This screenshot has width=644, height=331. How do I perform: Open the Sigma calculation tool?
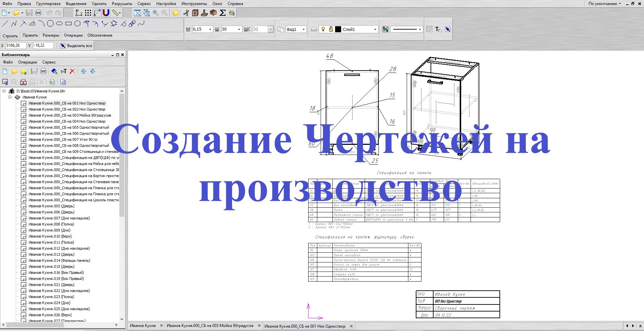coord(222,13)
